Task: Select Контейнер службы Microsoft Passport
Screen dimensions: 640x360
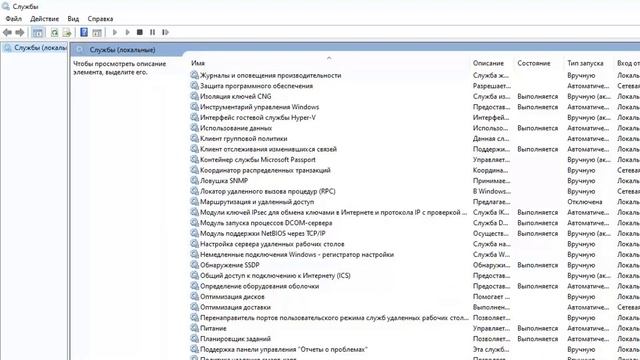Action: coord(258,160)
